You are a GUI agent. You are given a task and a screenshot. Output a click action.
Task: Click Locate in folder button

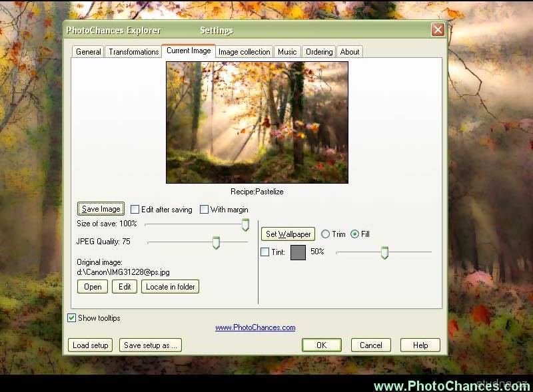(x=170, y=287)
